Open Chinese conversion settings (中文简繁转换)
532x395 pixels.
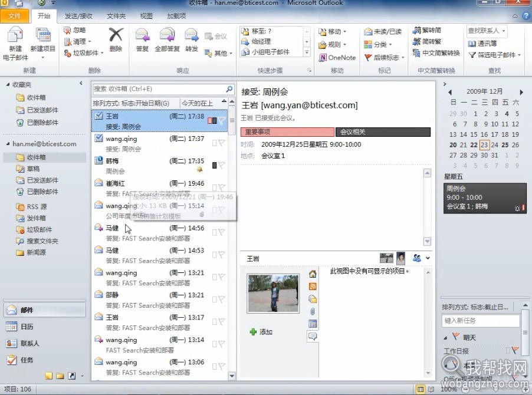tap(436, 53)
